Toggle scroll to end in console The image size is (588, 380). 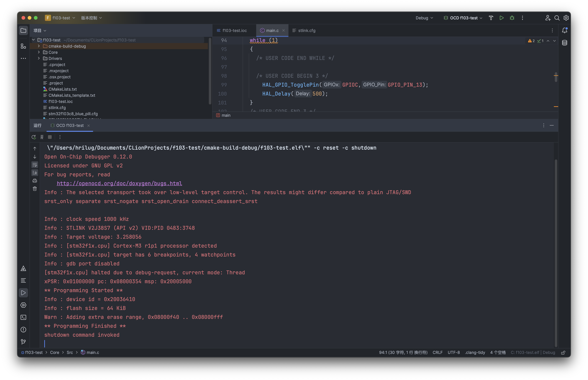(x=35, y=172)
